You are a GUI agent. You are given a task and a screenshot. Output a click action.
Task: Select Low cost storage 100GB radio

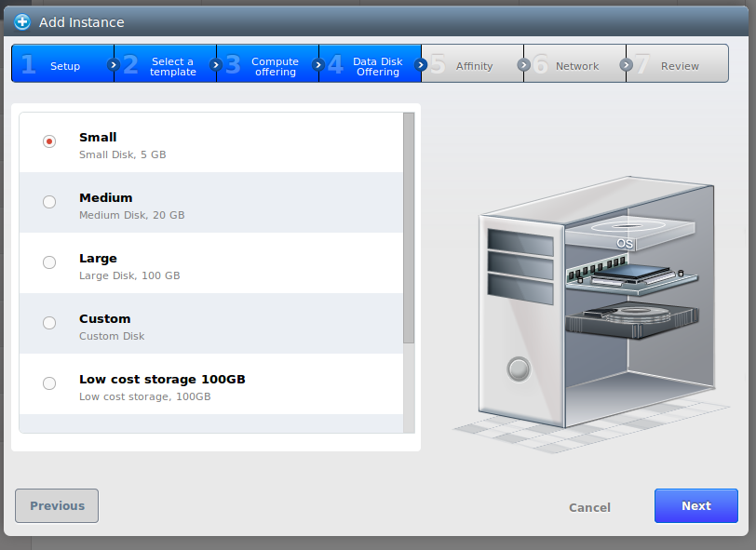pos(49,383)
